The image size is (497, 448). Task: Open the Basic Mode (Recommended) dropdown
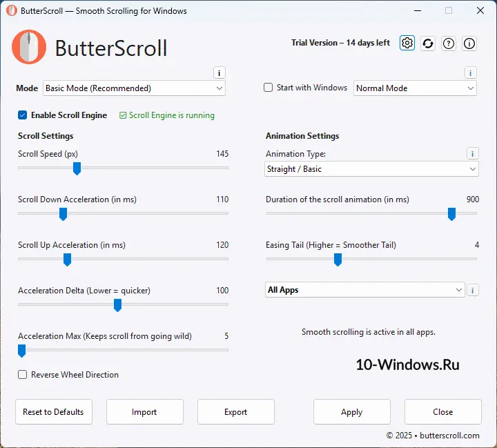[x=134, y=88]
